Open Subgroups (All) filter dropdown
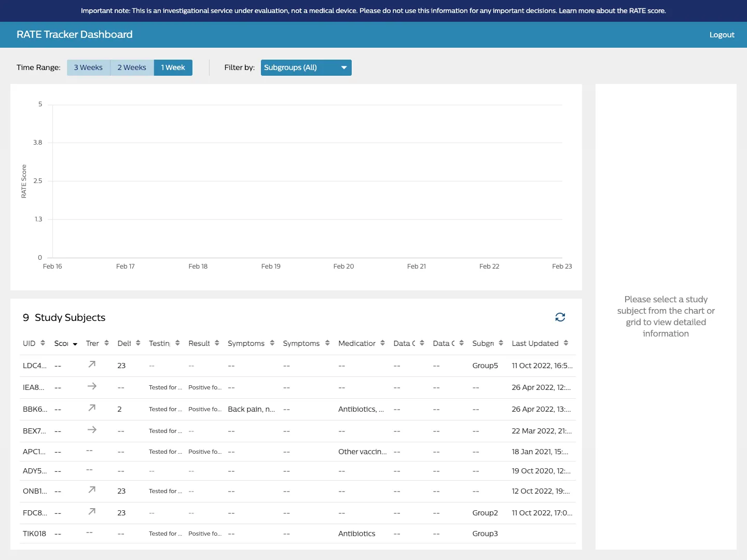The image size is (747, 560). point(306,67)
